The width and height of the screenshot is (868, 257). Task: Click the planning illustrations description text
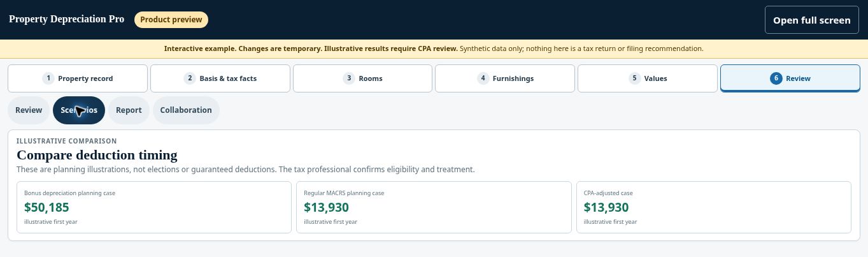(x=246, y=170)
